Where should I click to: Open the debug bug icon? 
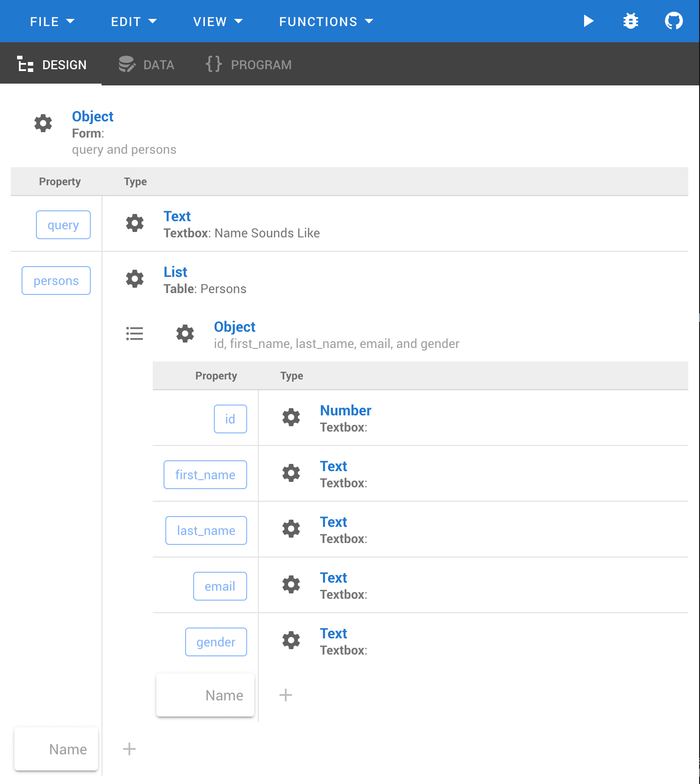(x=631, y=21)
